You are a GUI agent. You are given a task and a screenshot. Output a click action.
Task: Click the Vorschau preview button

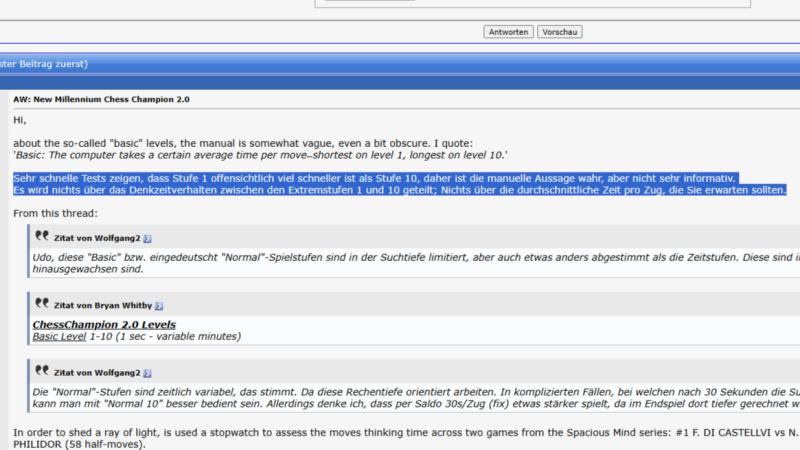tap(560, 32)
